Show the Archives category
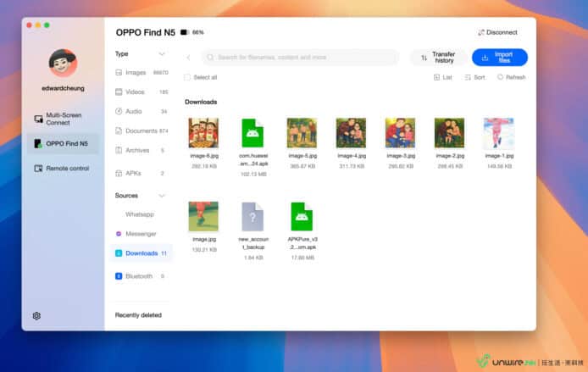 (141, 150)
